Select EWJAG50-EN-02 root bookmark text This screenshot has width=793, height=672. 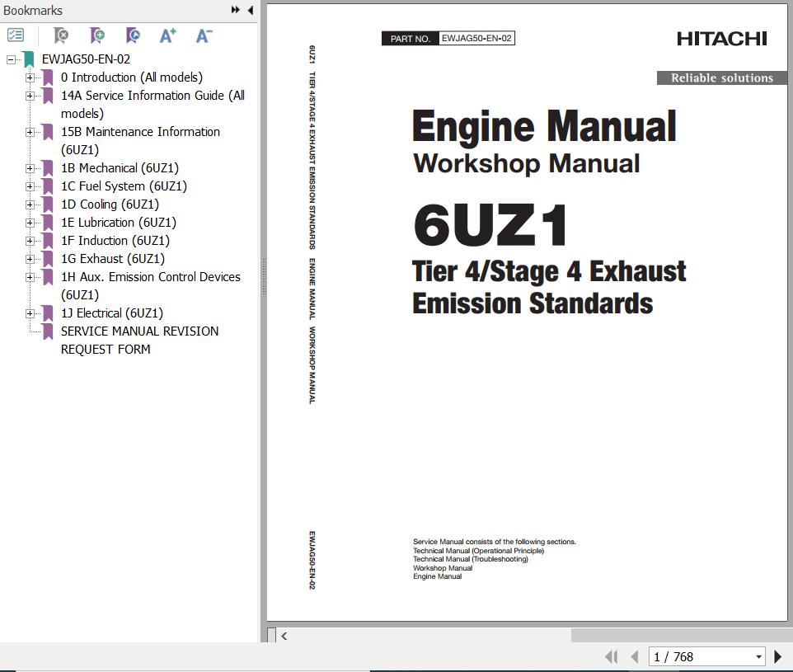pyautogui.click(x=86, y=59)
